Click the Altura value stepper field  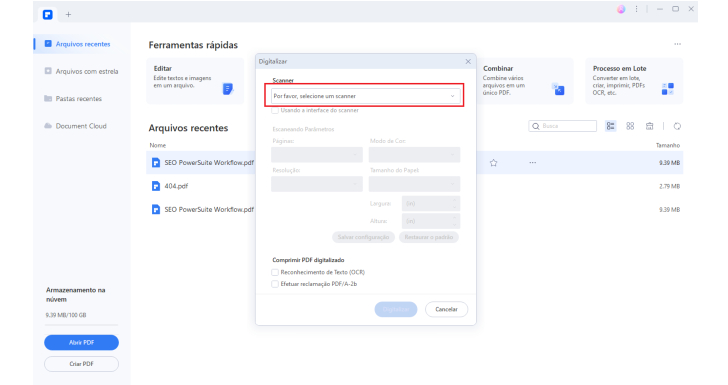(x=430, y=221)
